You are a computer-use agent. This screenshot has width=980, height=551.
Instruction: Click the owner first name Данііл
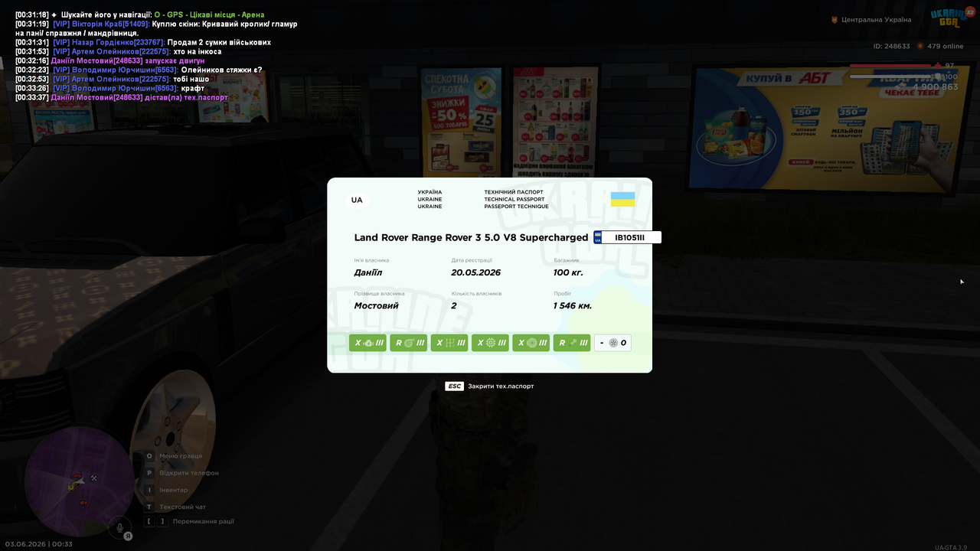368,272
